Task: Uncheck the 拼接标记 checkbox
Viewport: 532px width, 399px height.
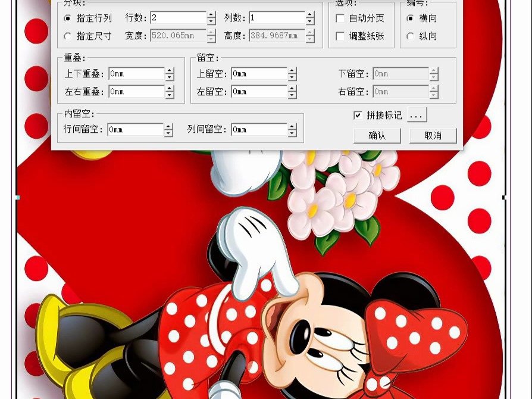Action: 358,115
